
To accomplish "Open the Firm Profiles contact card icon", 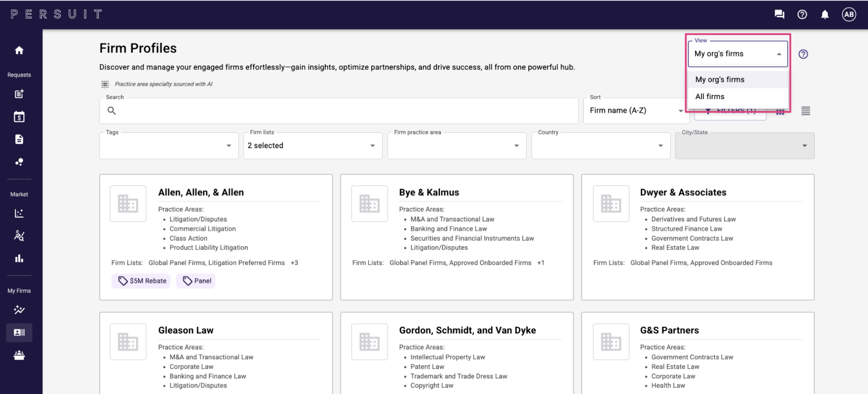I will (19, 332).
